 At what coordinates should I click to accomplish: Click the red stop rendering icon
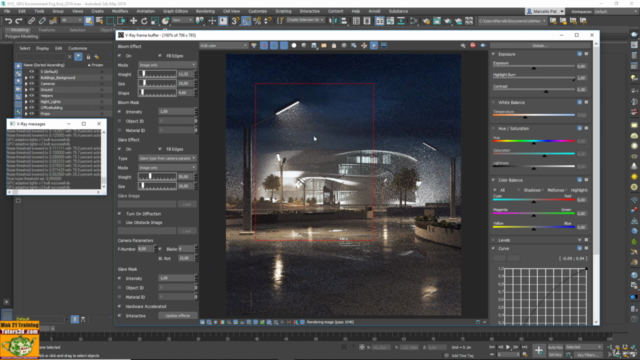[x=473, y=45]
